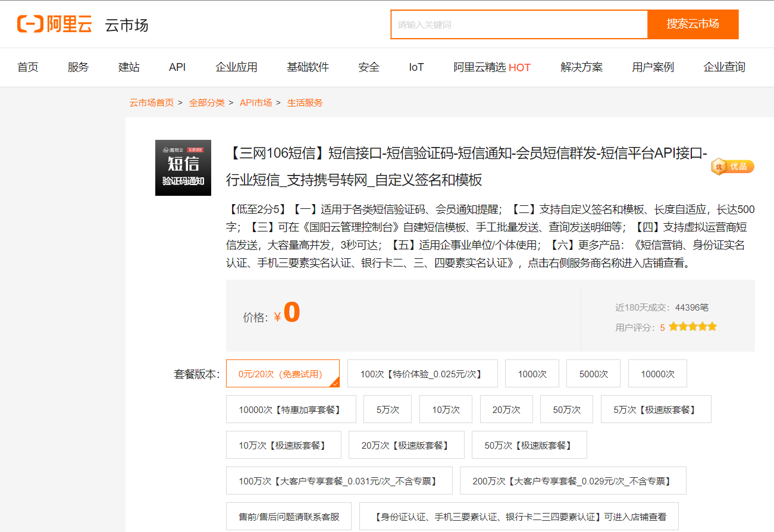Click the product description paragraph
Screen dimensions: 774x532
coord(490,236)
